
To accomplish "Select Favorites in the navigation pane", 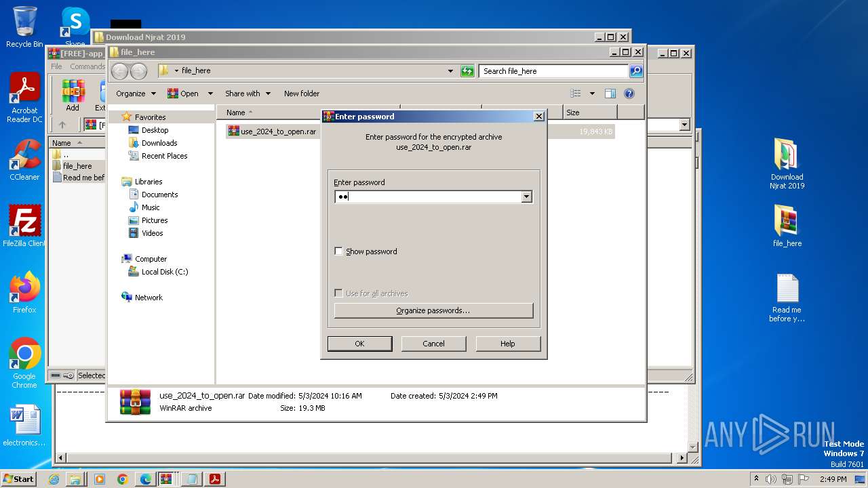I will point(150,117).
